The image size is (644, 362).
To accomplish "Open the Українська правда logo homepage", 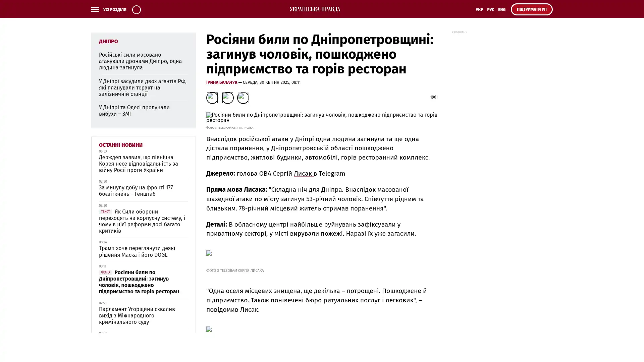I will [x=315, y=9].
